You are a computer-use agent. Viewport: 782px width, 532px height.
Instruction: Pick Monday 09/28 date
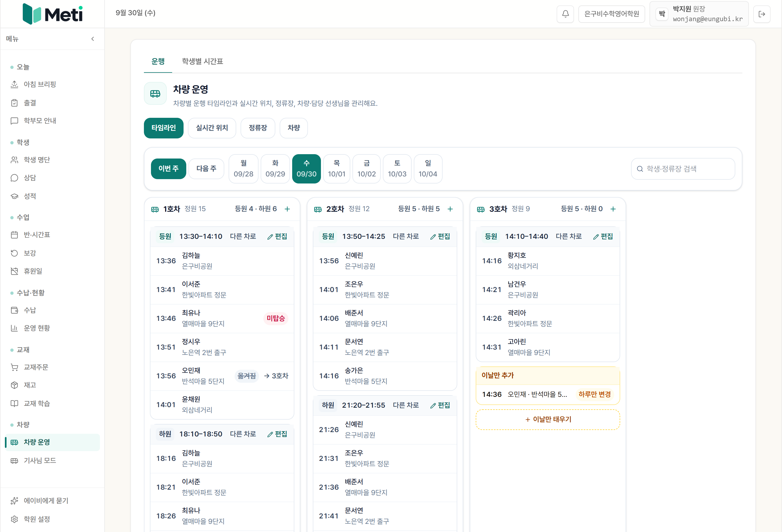click(x=243, y=169)
